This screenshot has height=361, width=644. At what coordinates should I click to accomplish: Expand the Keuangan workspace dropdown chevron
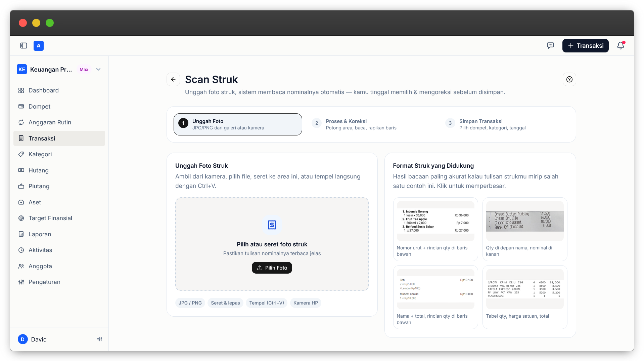tap(98, 69)
